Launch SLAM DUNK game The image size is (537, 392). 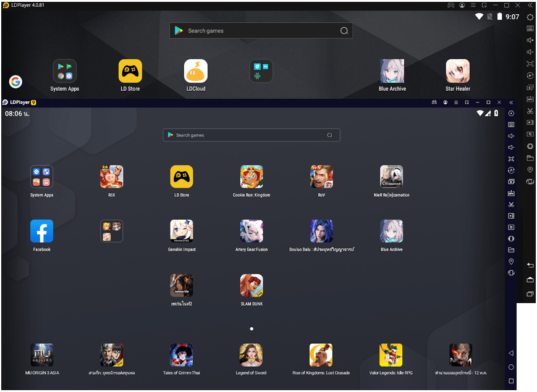(252, 285)
